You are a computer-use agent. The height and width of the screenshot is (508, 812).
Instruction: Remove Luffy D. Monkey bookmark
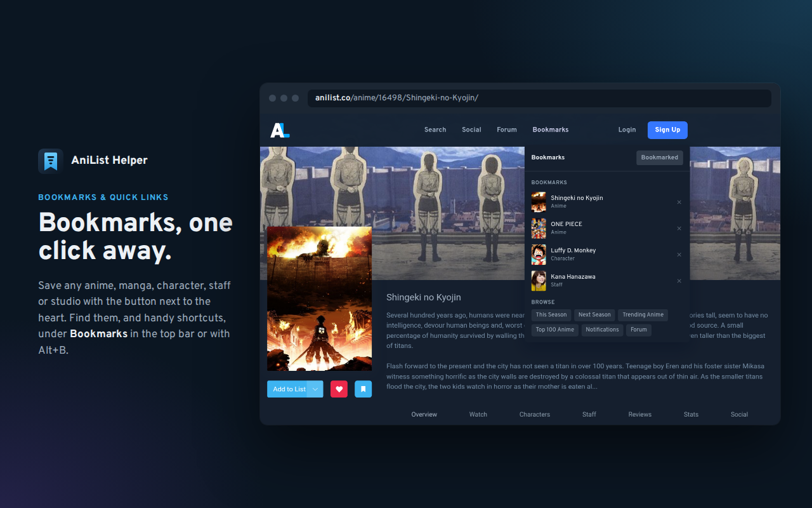[679, 255]
